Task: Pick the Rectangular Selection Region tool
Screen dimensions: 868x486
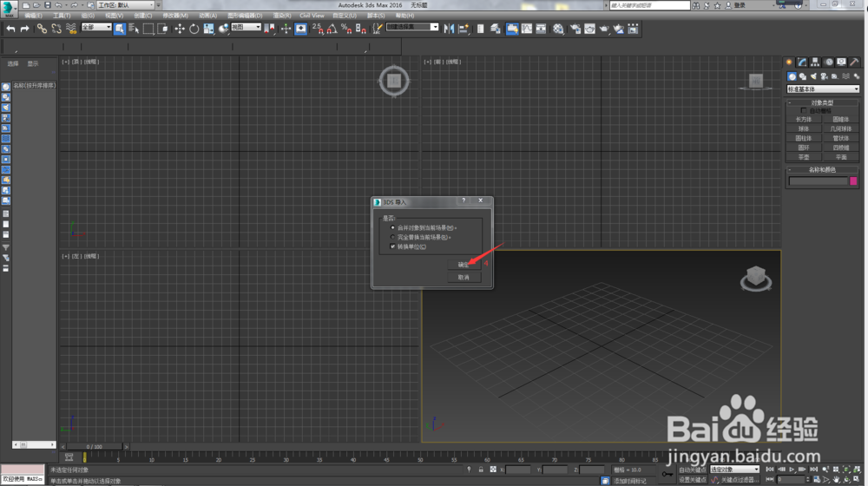Action: click(148, 29)
